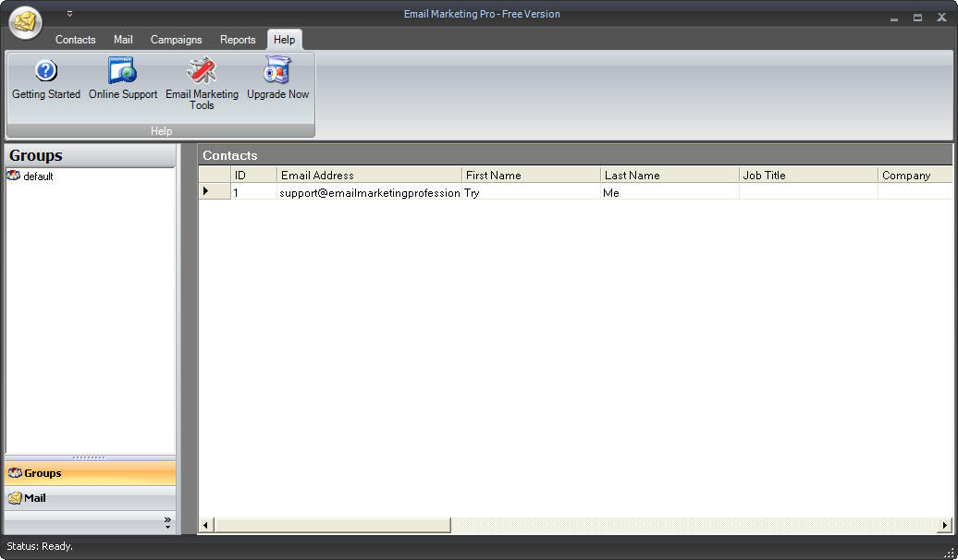Click the Try contact's First Name cell
The height and width of the screenshot is (560, 958).
(530, 192)
